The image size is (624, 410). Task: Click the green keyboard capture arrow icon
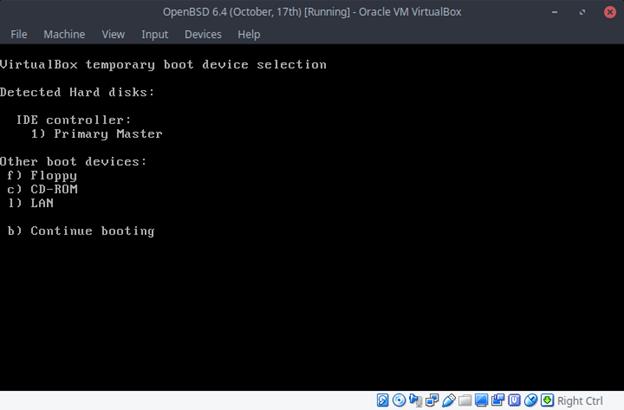click(547, 400)
